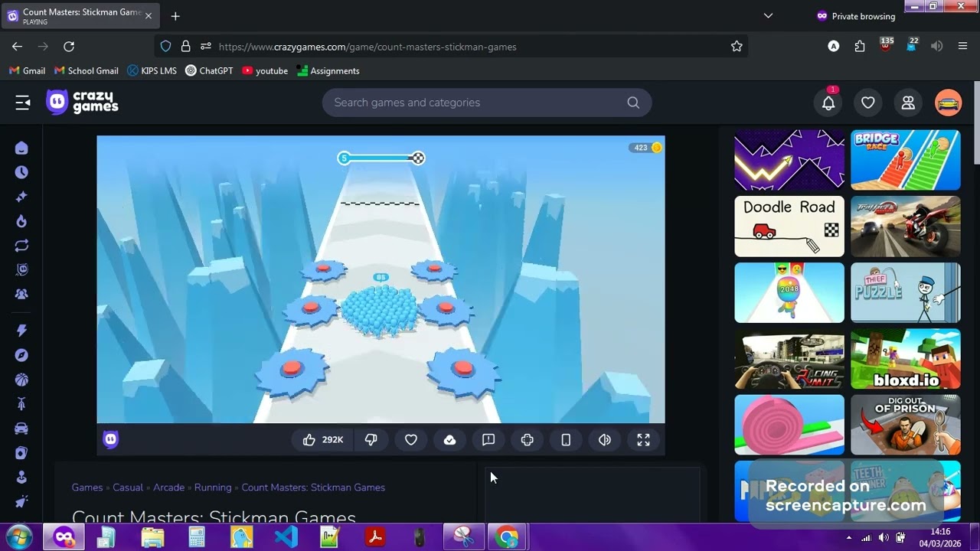Viewport: 980px width, 551px height.
Task: Open the Firefox application menu
Action: 962,47
